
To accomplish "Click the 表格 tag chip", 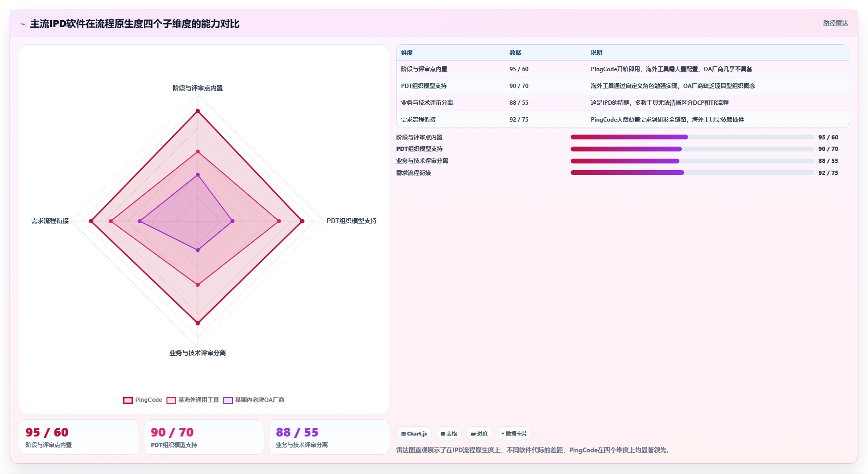I will point(448,434).
